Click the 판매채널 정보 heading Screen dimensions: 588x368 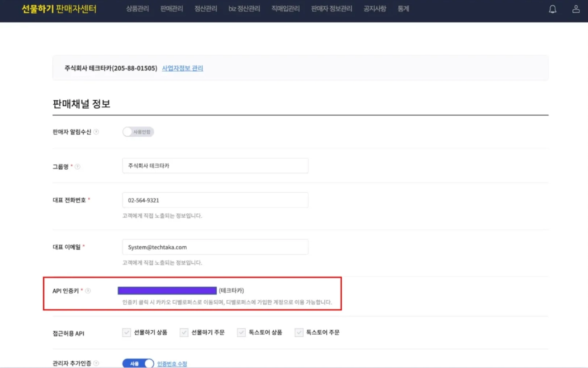coord(82,104)
